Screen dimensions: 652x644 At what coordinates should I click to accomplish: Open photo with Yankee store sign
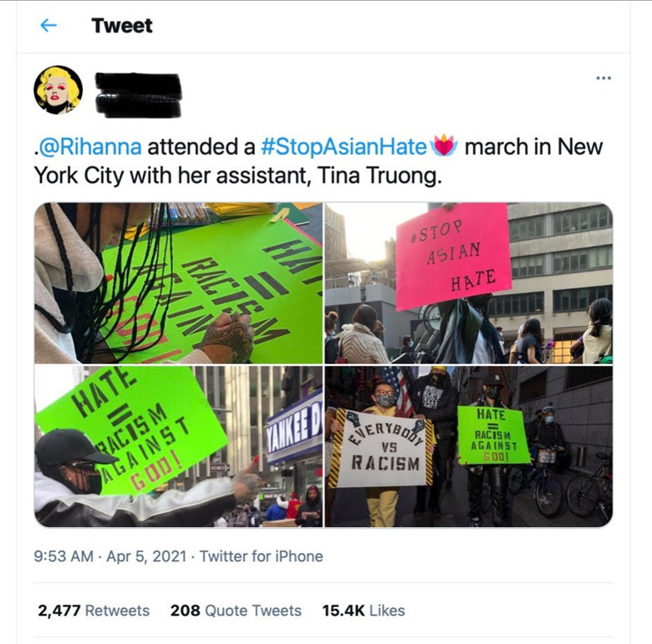(178, 446)
